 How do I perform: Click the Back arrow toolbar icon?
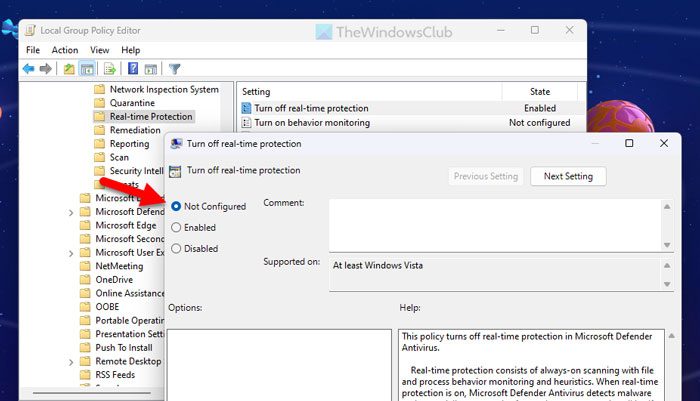click(29, 69)
